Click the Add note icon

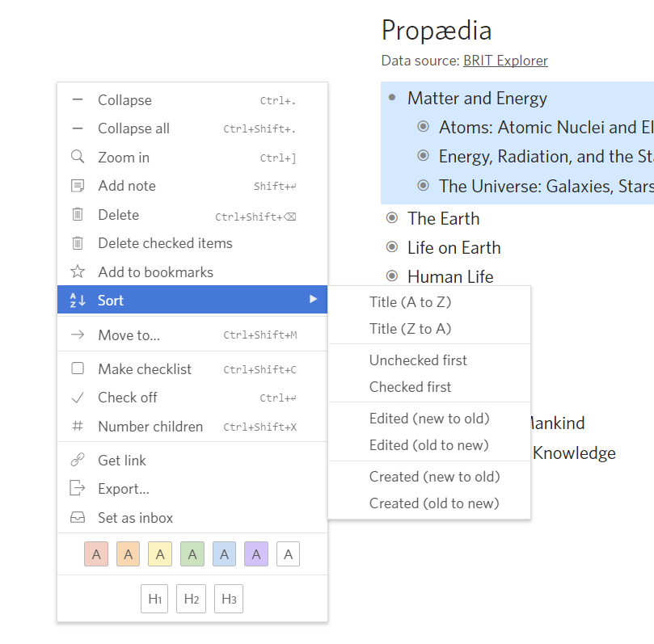(x=78, y=186)
